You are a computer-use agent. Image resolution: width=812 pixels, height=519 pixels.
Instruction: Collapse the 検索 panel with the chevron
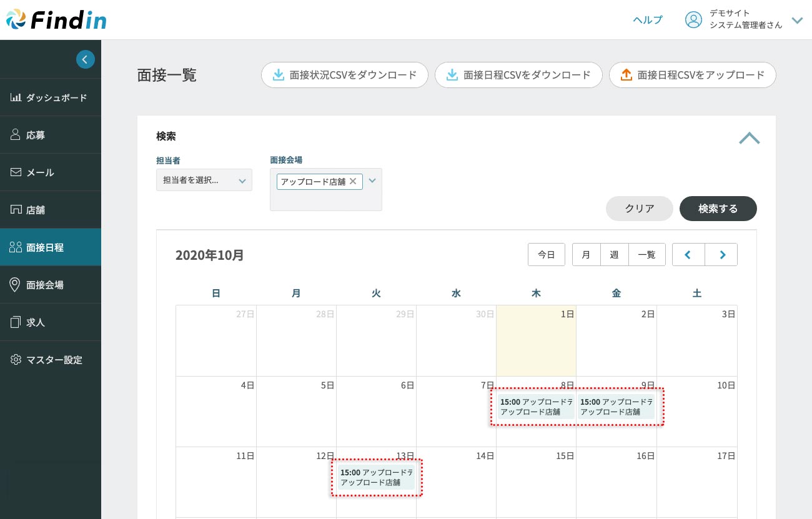tap(749, 138)
